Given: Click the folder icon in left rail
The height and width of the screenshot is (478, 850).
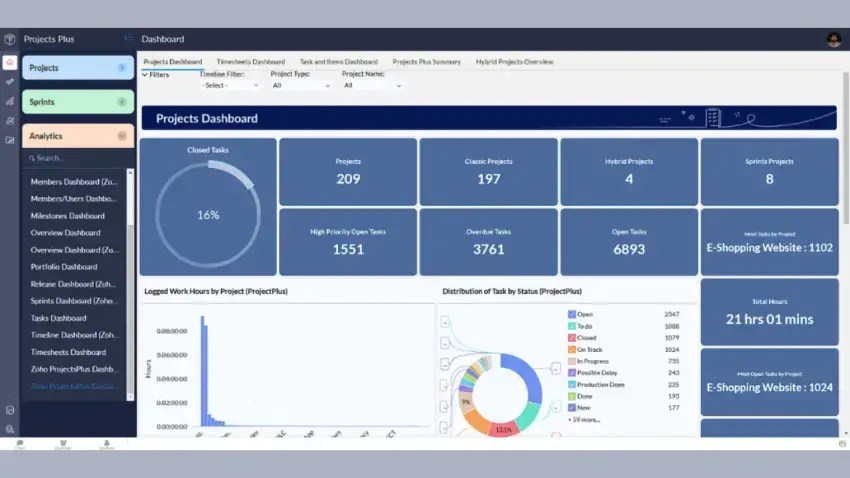Looking at the screenshot, I should [10, 140].
